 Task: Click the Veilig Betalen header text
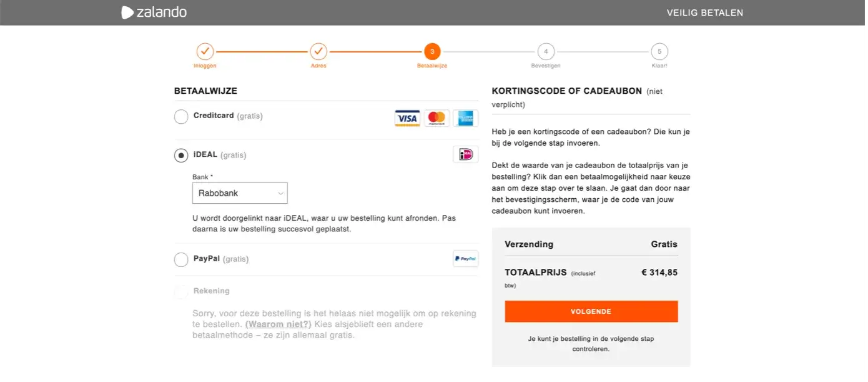click(704, 13)
